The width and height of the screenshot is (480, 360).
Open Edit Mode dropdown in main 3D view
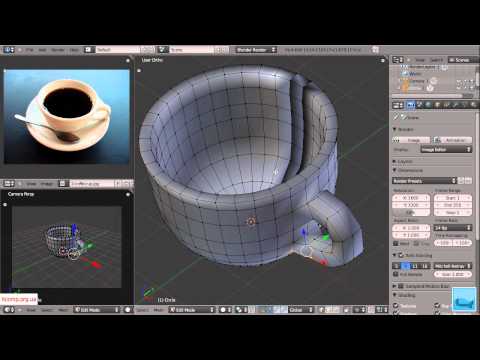tap(191, 310)
